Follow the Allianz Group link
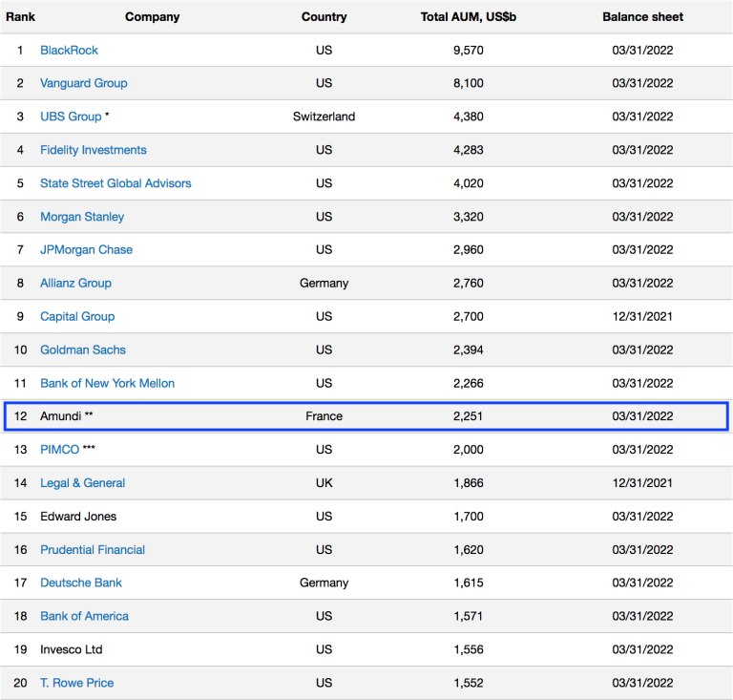This screenshot has width=733, height=700. (x=75, y=283)
